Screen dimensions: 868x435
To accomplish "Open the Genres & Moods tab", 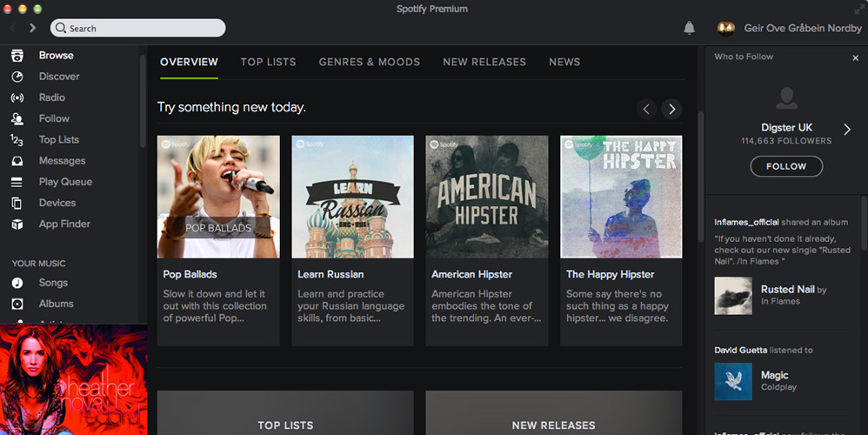I will (370, 62).
